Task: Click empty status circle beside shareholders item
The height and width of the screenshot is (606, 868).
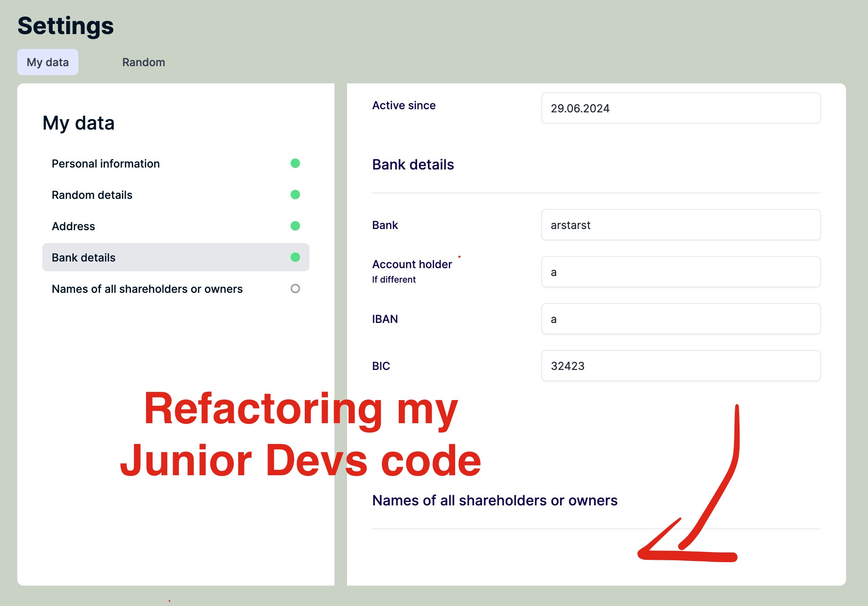Action: (x=295, y=289)
